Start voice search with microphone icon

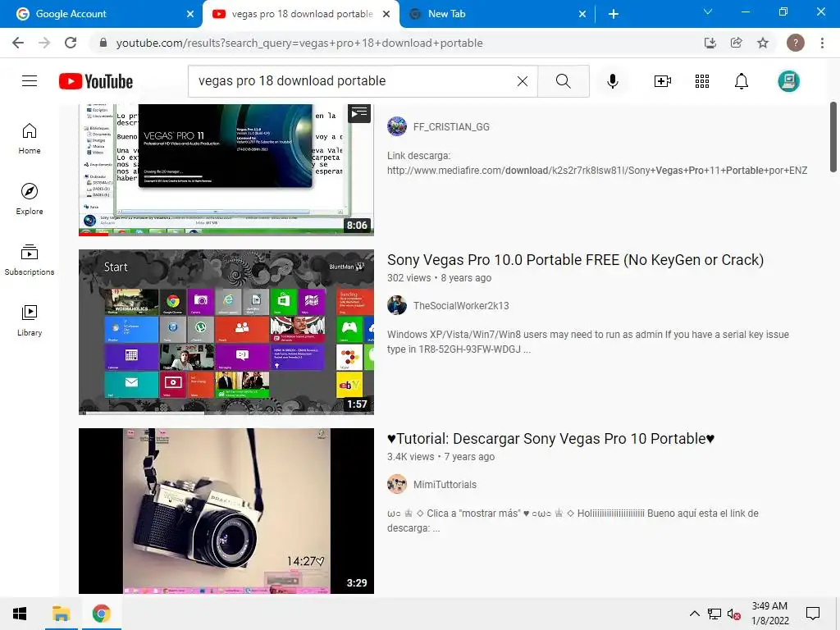613,81
